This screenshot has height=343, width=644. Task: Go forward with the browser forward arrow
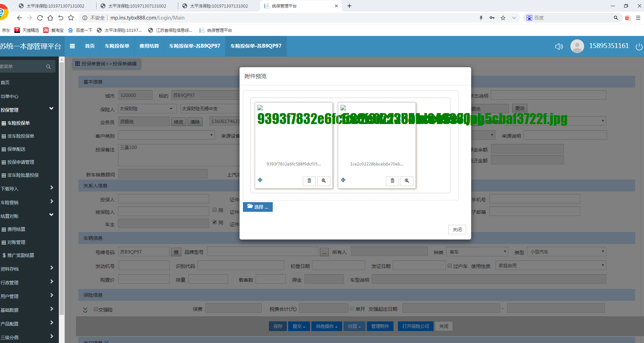30,18
